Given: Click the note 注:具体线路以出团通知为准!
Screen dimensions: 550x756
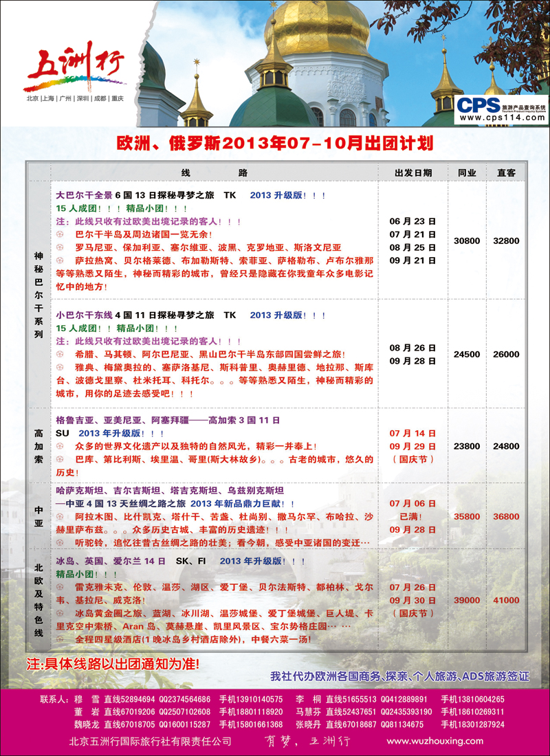Looking at the screenshot, I should (113, 665).
